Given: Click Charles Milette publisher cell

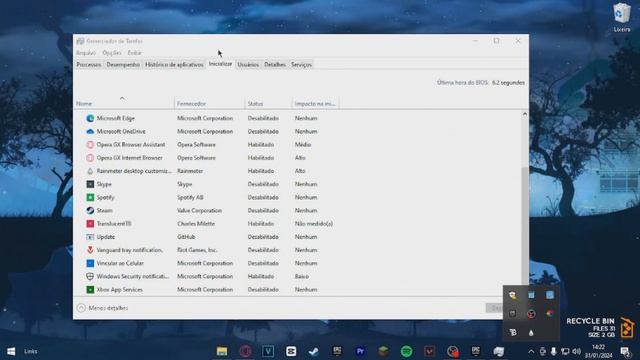Looking at the screenshot, I should [x=196, y=224].
